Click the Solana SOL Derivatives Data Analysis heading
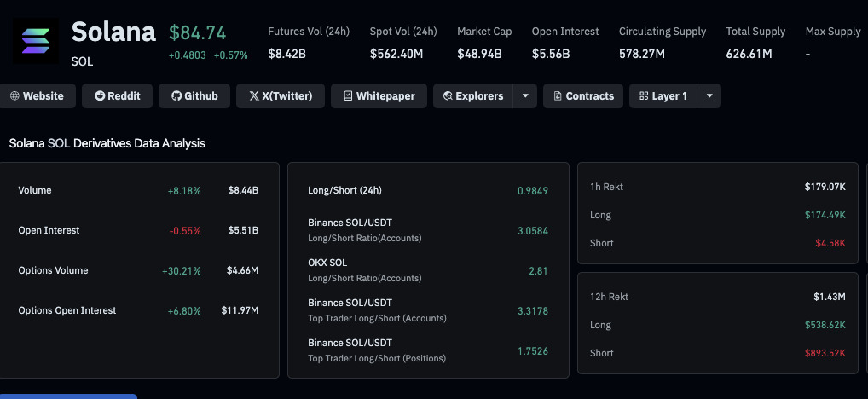 pos(107,143)
